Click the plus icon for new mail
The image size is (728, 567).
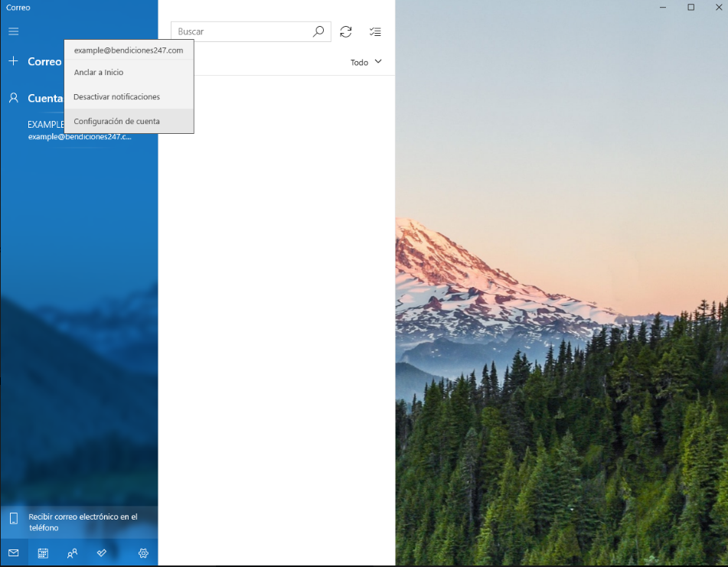pyautogui.click(x=14, y=61)
